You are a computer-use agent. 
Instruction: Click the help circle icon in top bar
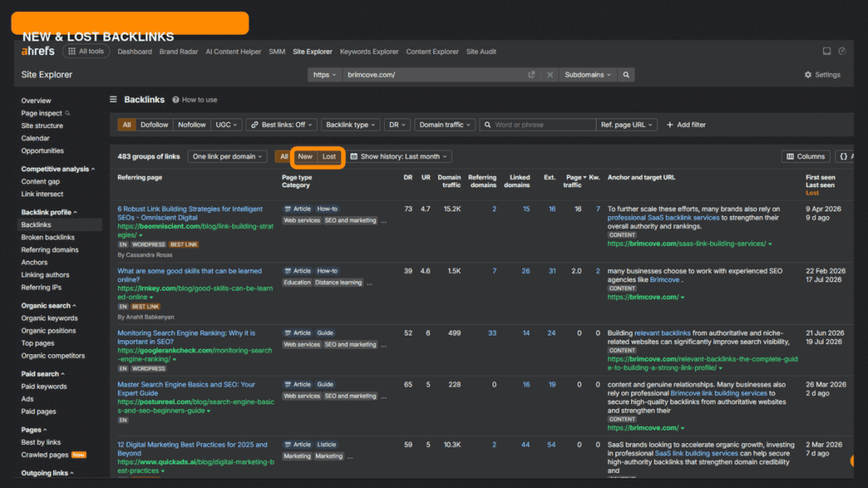pyautogui.click(x=842, y=51)
